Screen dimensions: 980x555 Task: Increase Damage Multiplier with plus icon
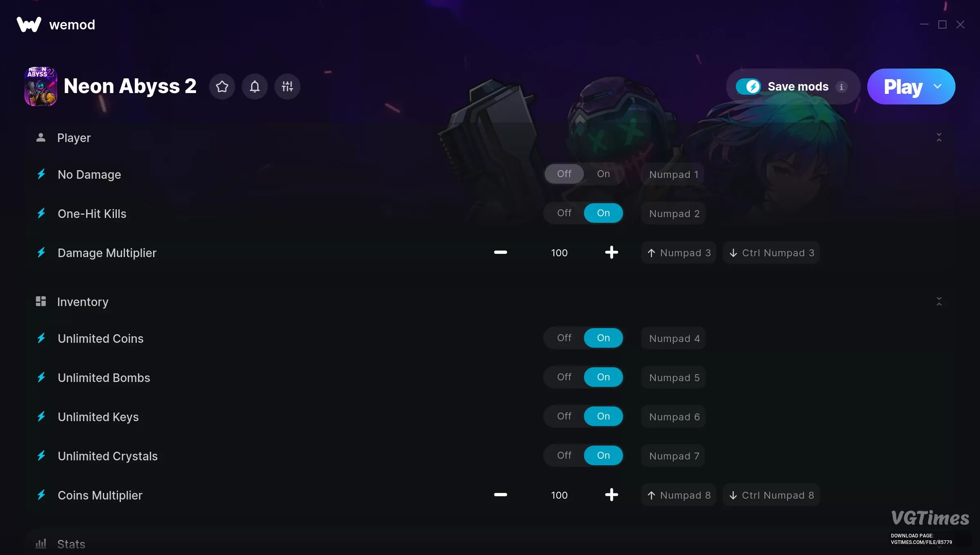coord(611,253)
